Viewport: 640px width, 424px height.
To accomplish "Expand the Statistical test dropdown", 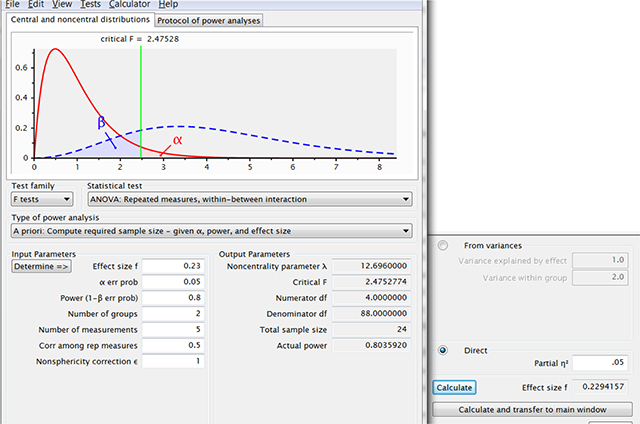I will coord(249,199).
